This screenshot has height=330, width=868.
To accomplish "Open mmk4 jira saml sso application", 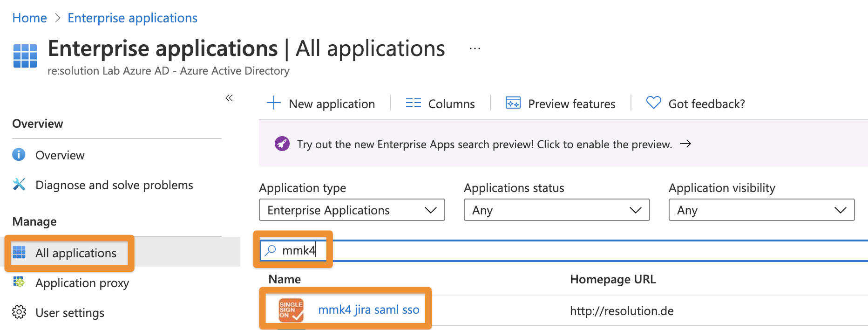I will (x=369, y=310).
